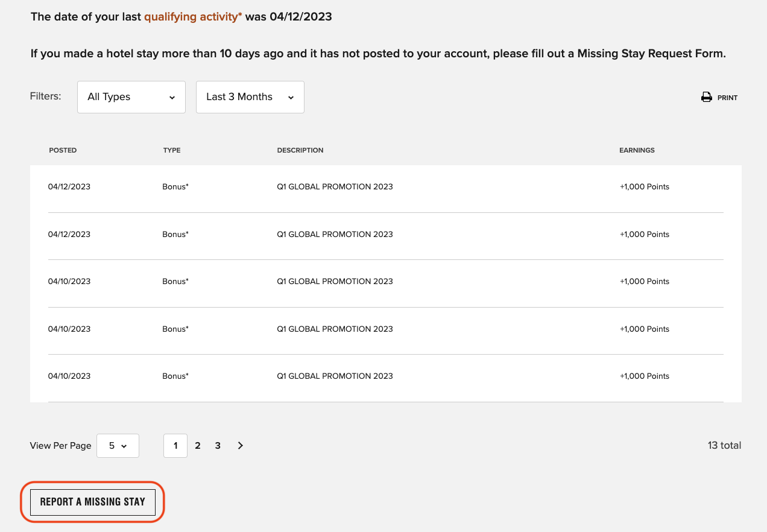Click the next page arrow icon
The height and width of the screenshot is (532, 767).
240,446
